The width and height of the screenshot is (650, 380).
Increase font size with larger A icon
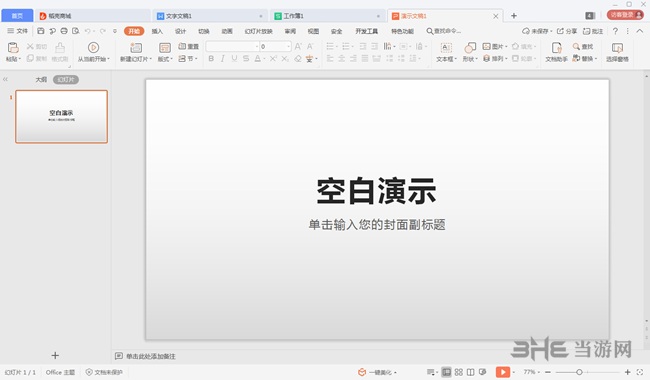pyautogui.click(x=298, y=46)
